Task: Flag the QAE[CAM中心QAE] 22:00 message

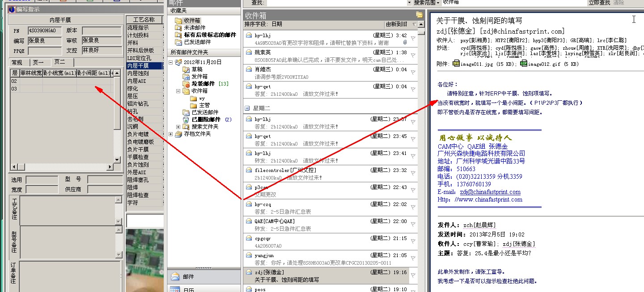Action: (413, 224)
